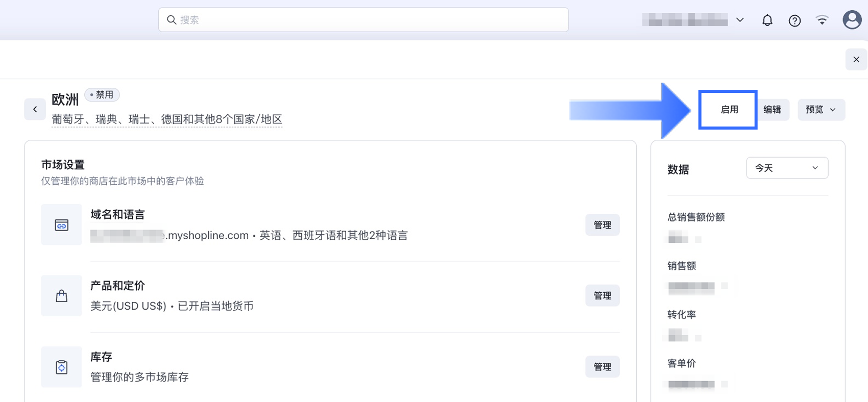The height and width of the screenshot is (402, 868).
Task: Manage 产品和定价 settings
Action: click(x=602, y=296)
